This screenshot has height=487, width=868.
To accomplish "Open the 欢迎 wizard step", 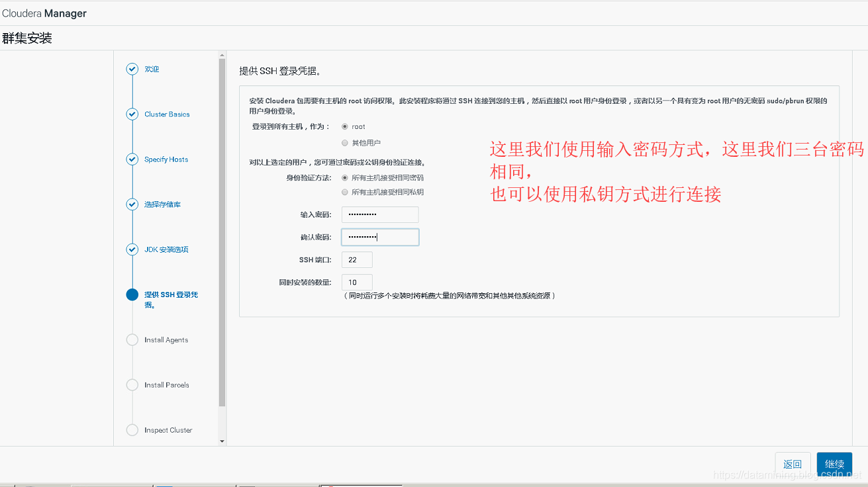I will pyautogui.click(x=152, y=69).
